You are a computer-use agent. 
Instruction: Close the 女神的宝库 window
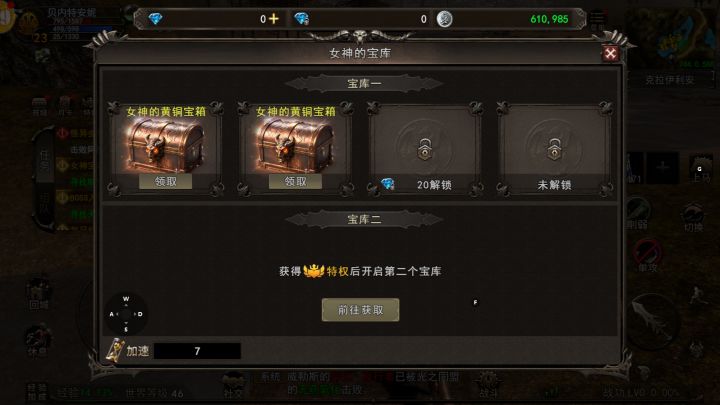(610, 54)
